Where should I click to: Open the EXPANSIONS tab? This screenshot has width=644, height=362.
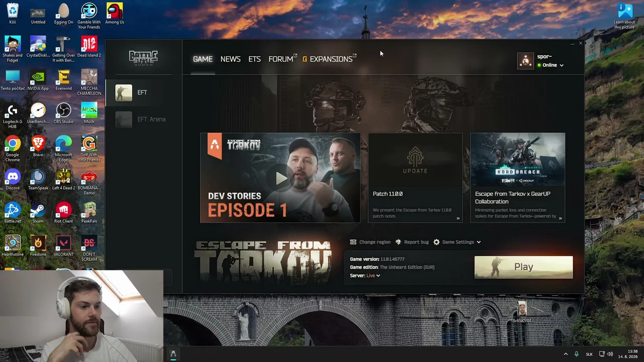click(330, 59)
